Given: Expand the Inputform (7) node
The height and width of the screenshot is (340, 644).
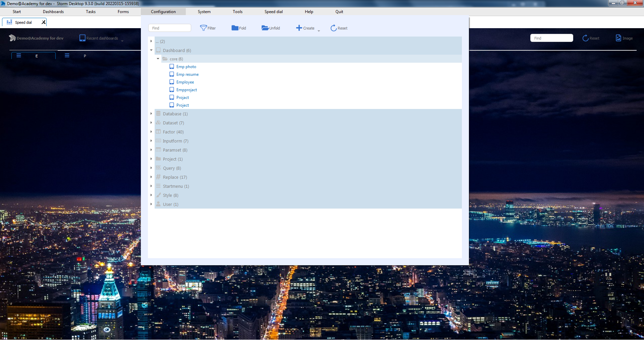Looking at the screenshot, I should tap(151, 141).
